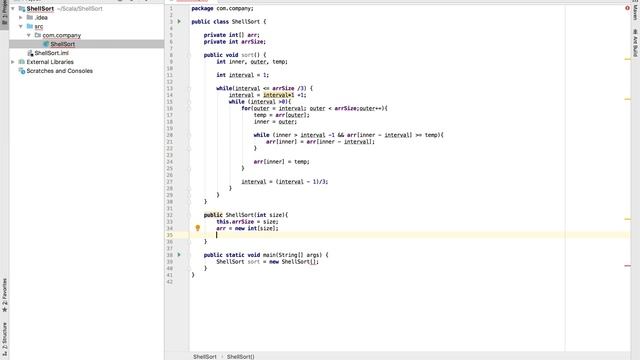Collapse the ShellSort project root node
Image resolution: width=640 pixels, height=360 pixels.
coord(13,9)
